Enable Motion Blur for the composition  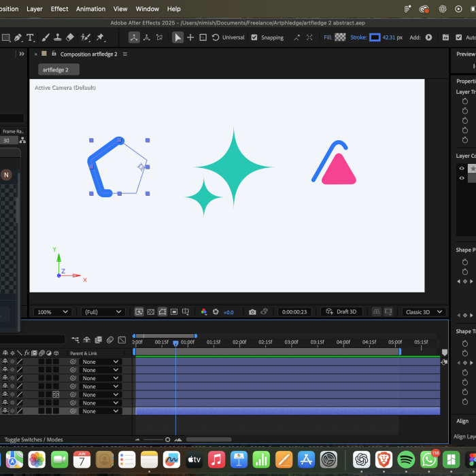coord(110,340)
